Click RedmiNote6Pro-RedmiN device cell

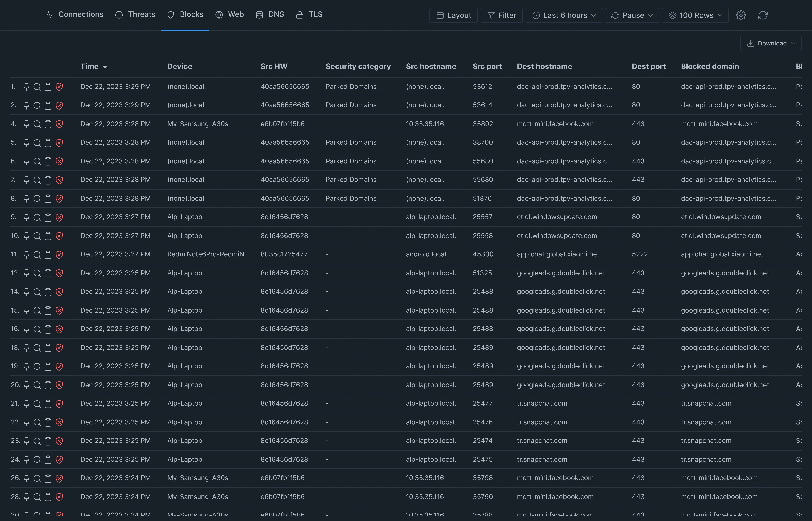tap(206, 254)
